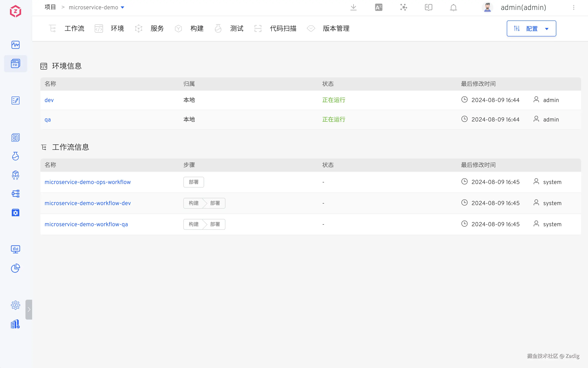This screenshot has width=588, height=368.
Task: Open system settings gear in sidebar
Action: pos(15,305)
